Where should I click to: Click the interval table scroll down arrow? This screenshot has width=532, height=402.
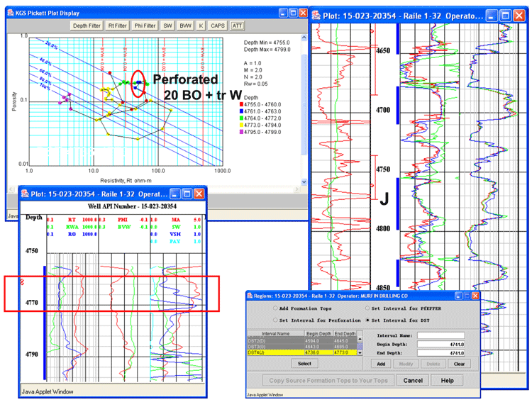pyautogui.click(x=360, y=353)
